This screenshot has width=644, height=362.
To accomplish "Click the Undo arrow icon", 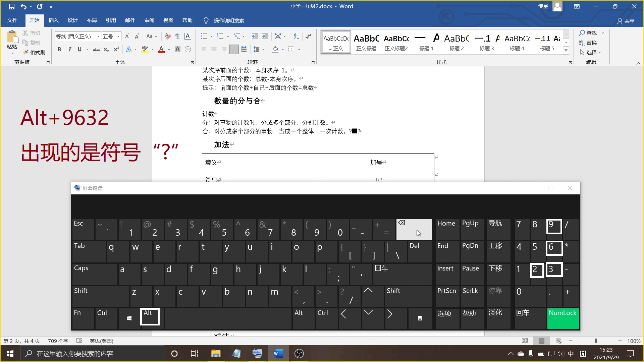I will [x=23, y=6].
